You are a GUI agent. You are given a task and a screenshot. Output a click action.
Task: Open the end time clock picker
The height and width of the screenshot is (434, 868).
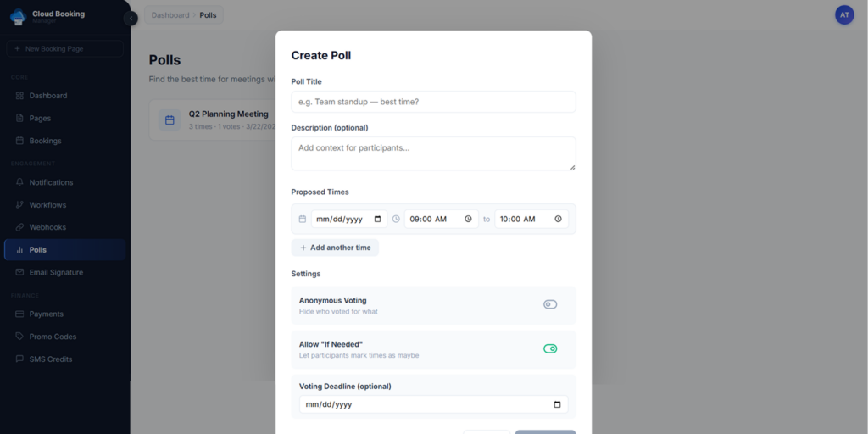[558, 219]
